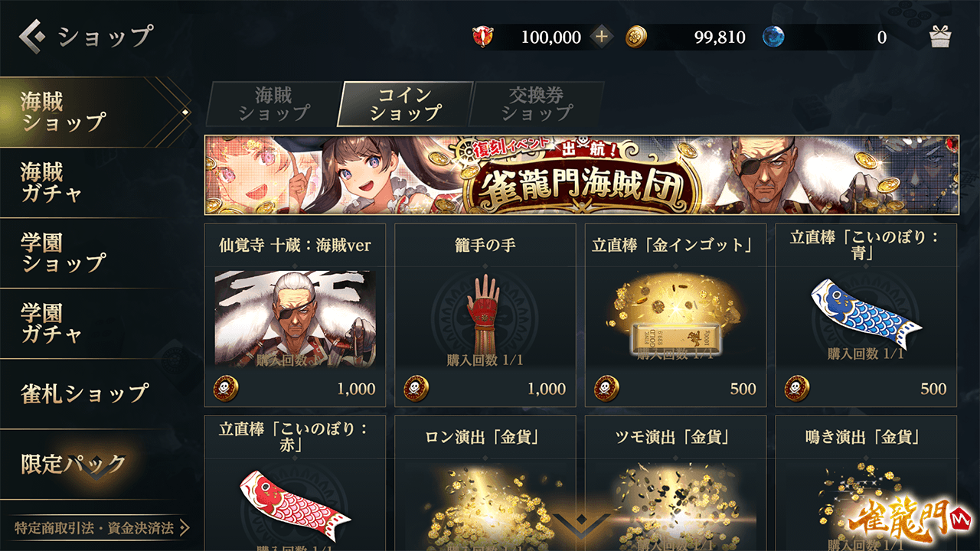Expand item list with bottom chevron arrow
Image resolution: width=980 pixels, height=551 pixels.
point(580,524)
